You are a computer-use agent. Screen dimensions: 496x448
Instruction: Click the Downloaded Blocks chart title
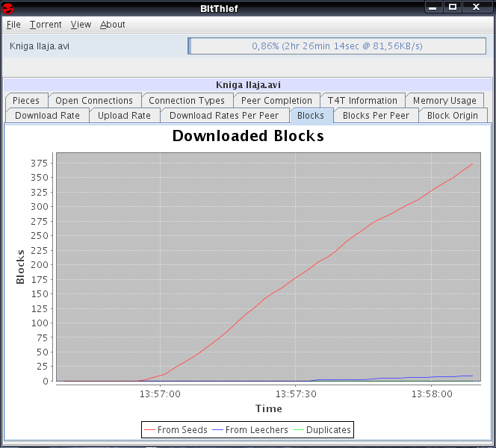point(248,136)
